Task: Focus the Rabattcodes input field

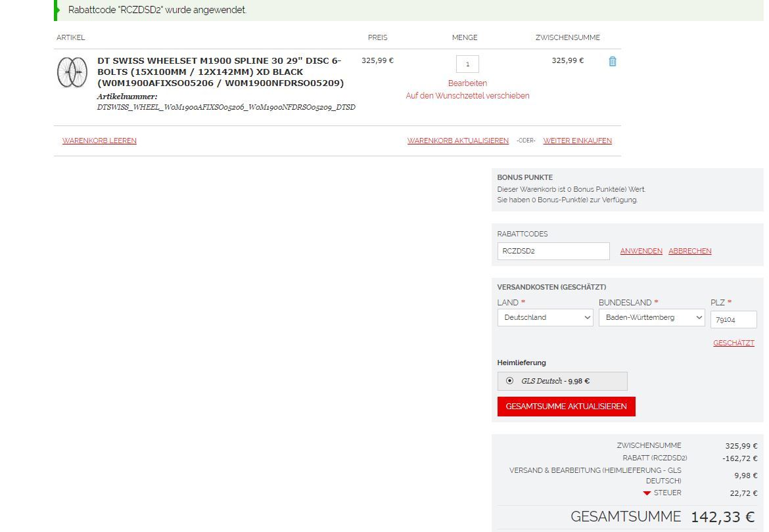Action: tap(553, 251)
